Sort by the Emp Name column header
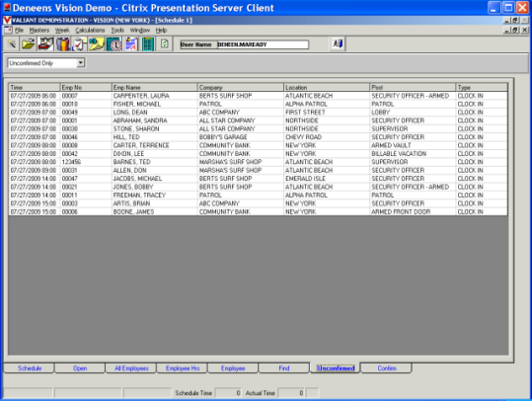 [x=154, y=87]
